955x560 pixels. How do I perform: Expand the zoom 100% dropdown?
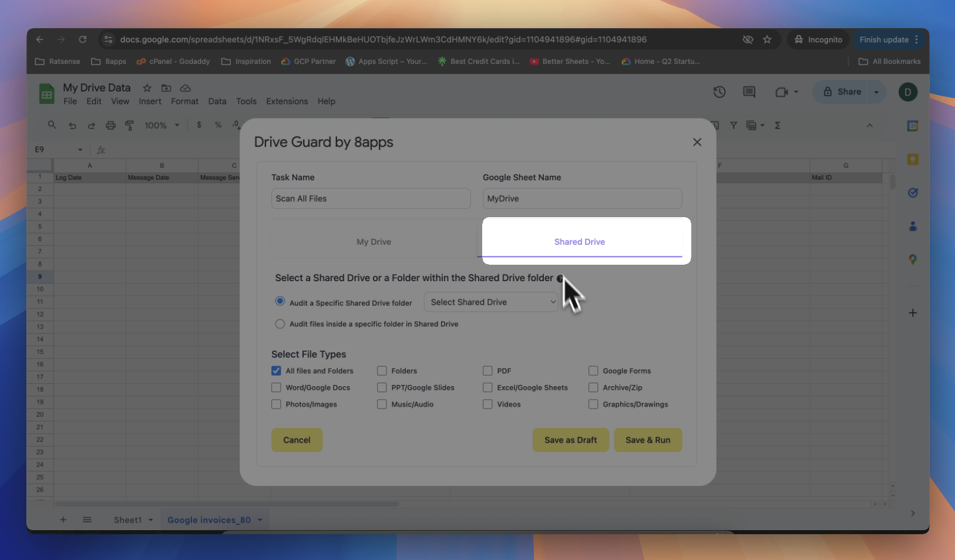coord(162,125)
